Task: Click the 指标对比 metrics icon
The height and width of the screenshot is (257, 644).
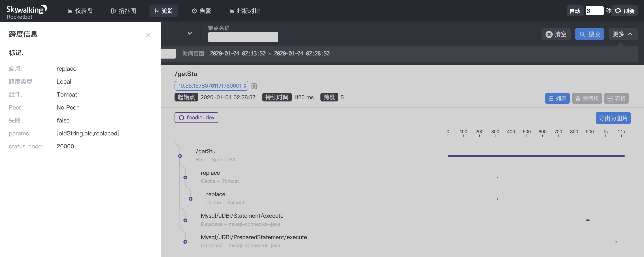Action: coord(232,11)
